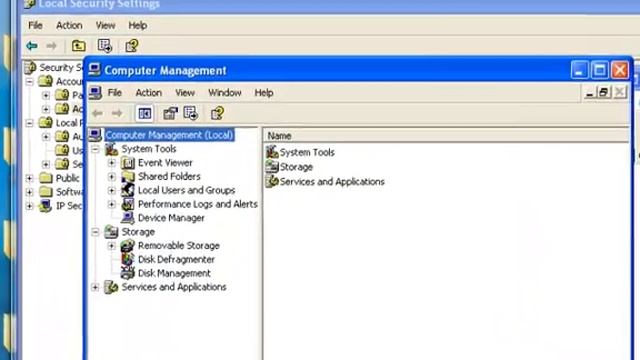Expand Event Viewer node

(111, 163)
